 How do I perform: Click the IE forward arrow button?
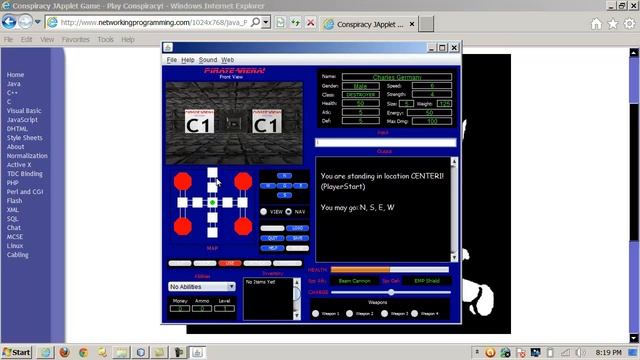click(x=25, y=22)
